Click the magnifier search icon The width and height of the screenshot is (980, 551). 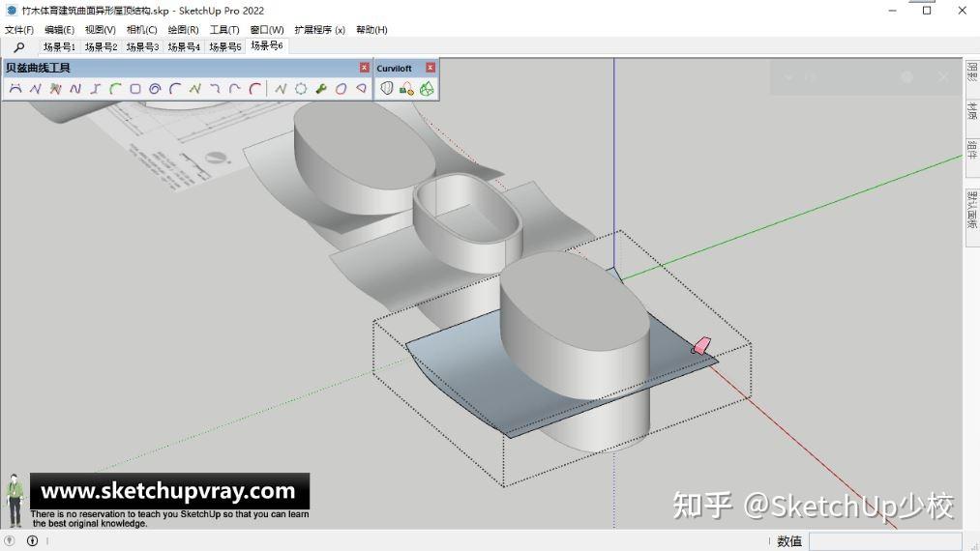click(19, 46)
